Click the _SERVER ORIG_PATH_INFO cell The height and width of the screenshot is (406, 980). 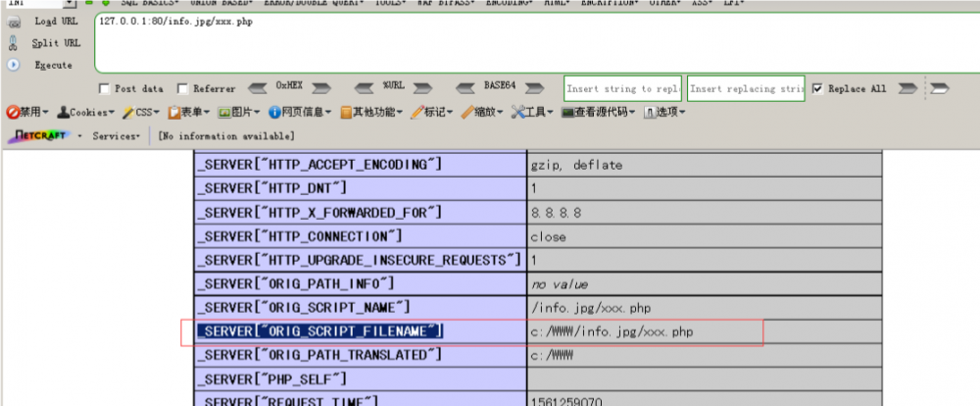tap(360, 284)
